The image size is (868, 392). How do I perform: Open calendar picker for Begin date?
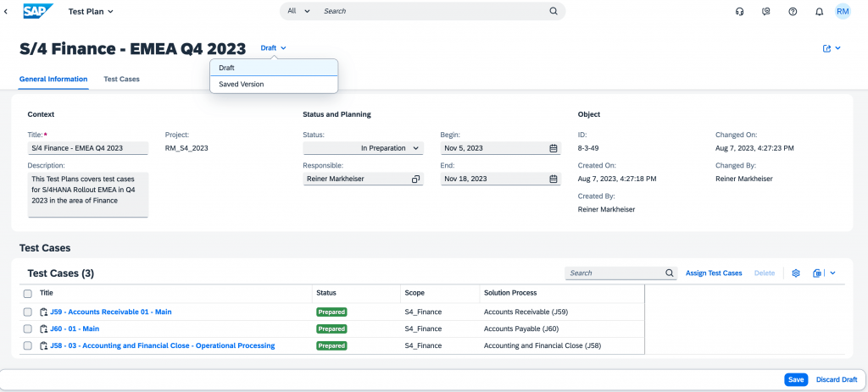coord(553,148)
